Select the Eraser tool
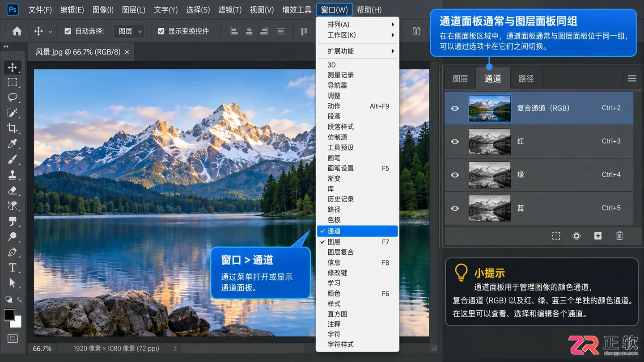The width and height of the screenshot is (644, 362). tap(12, 190)
